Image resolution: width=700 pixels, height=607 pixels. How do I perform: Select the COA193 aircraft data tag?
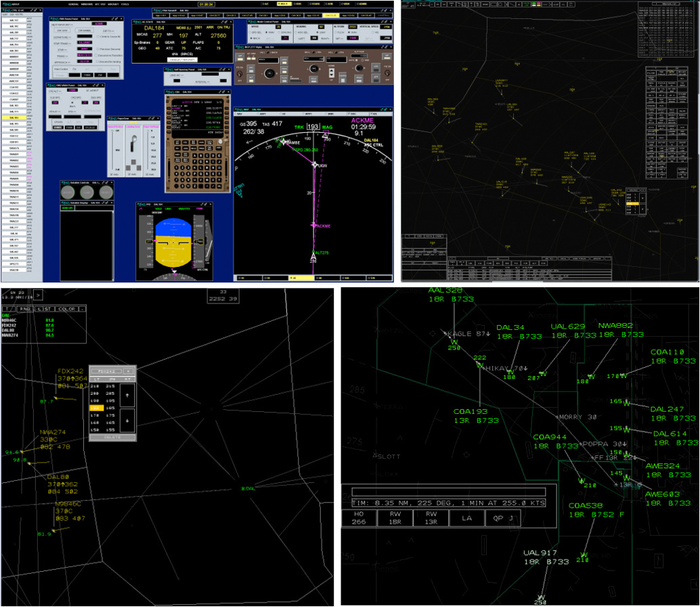pyautogui.click(x=471, y=415)
